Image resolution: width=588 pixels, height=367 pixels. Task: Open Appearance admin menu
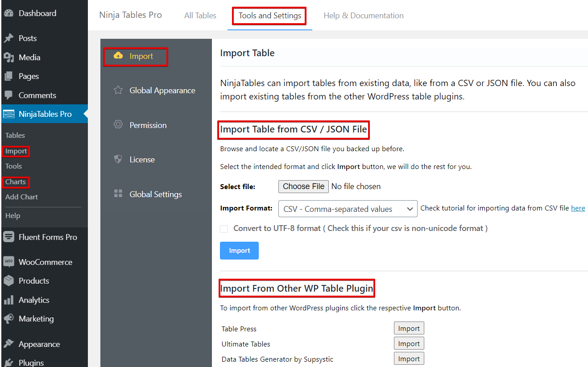point(39,344)
